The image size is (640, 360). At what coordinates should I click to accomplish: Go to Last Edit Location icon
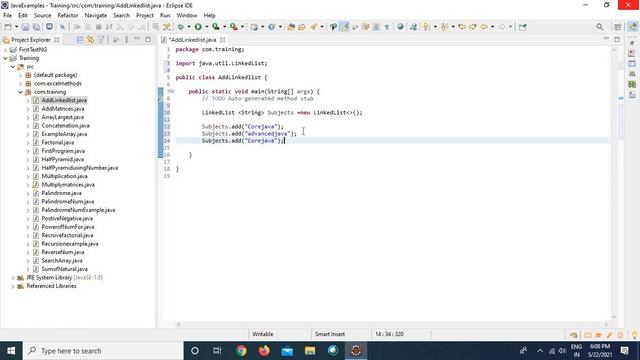tap(462, 27)
